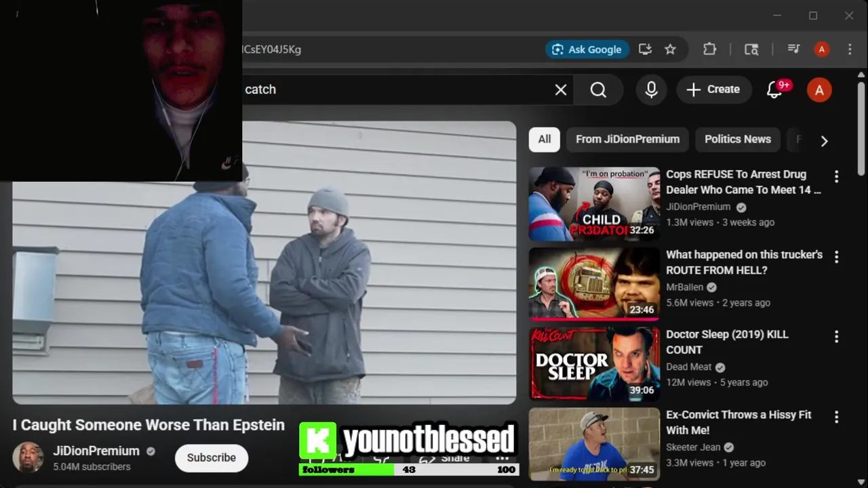Click the YouTube search magnifier button
Image resolution: width=868 pixels, height=488 pixels.
[x=598, y=89]
